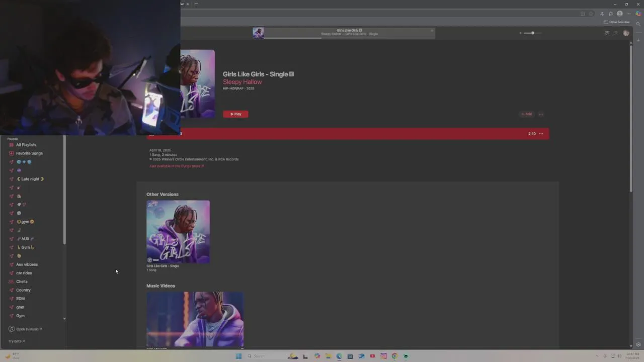Play the Girls Like Girls single
Screen dimensions: 644x362
[235, 114]
